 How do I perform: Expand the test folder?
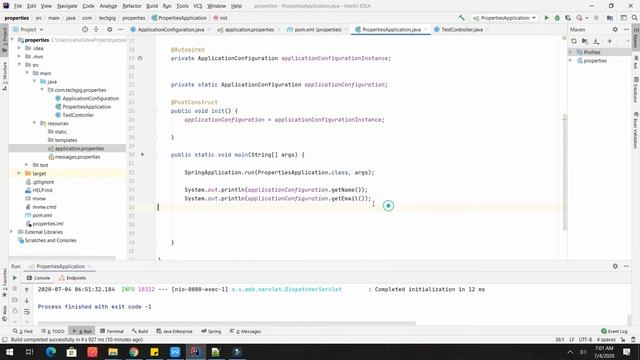(27, 165)
